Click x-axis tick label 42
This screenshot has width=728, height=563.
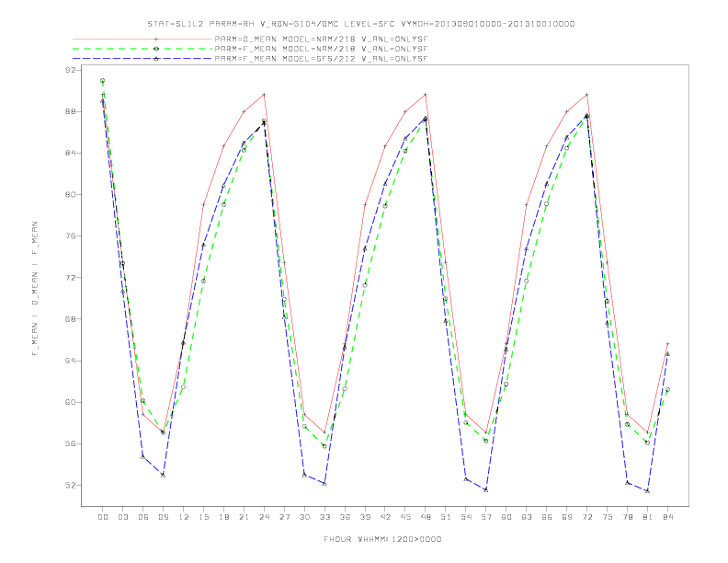(385, 517)
